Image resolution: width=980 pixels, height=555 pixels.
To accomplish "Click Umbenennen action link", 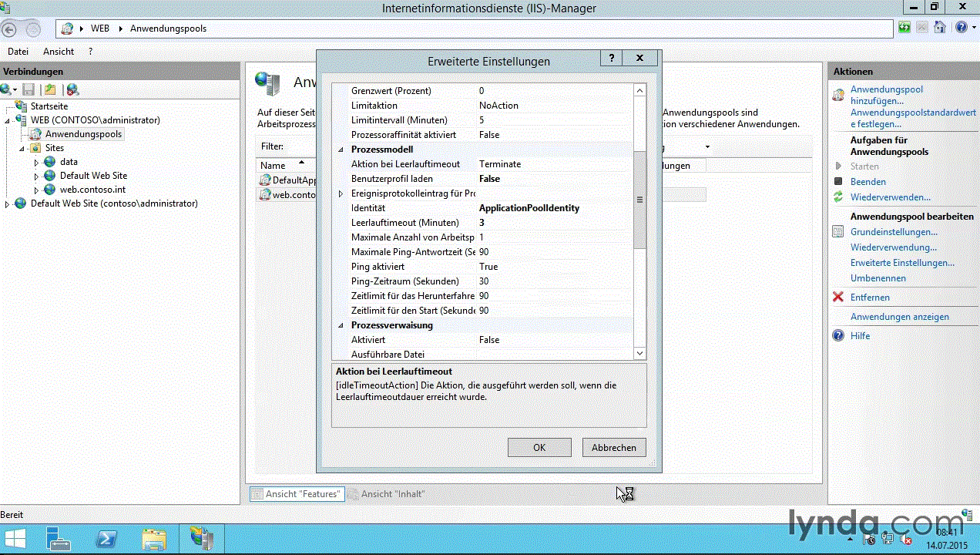I will pos(878,278).
